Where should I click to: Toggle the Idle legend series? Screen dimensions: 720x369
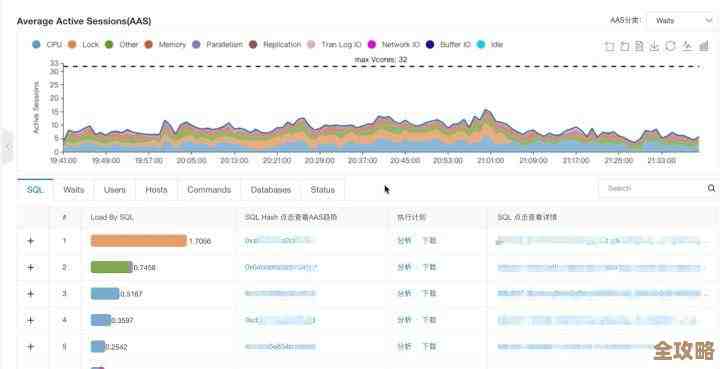point(490,45)
